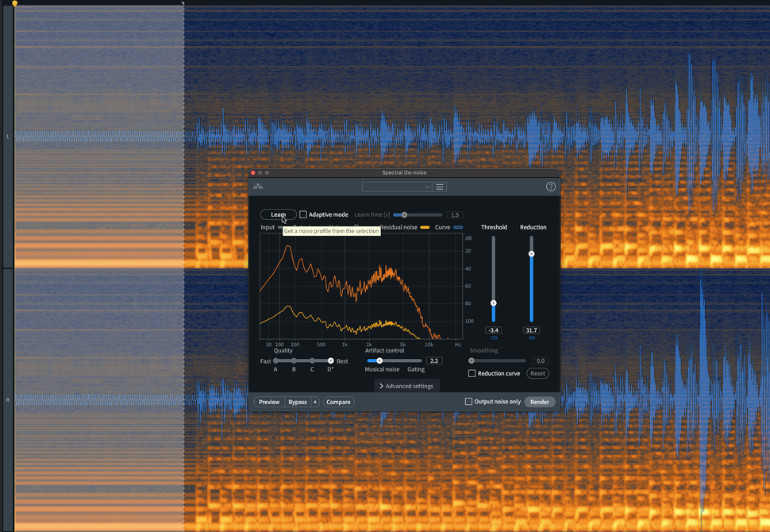The width and height of the screenshot is (770, 532).
Task: Expand Advanced settings
Action: [406, 385]
